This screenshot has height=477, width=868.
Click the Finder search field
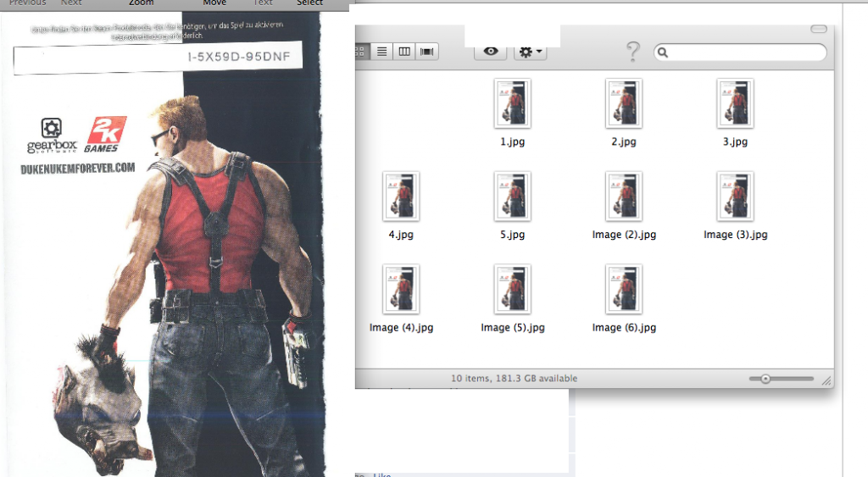[740, 53]
